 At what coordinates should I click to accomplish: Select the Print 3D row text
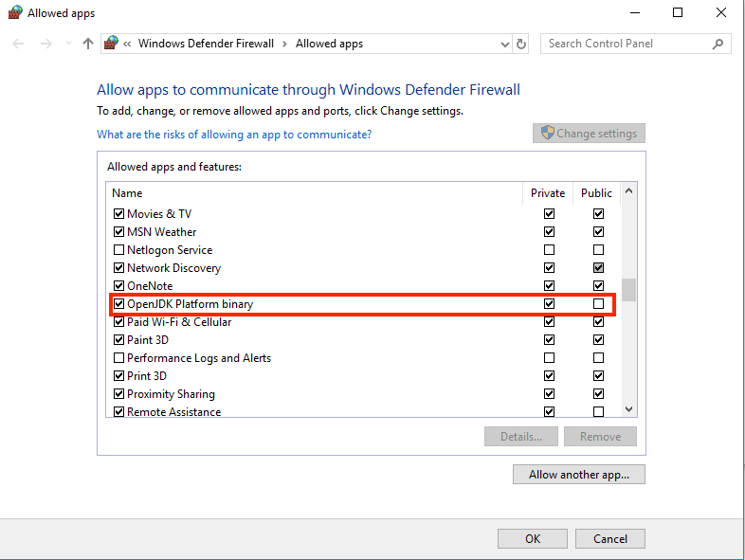pos(147,376)
